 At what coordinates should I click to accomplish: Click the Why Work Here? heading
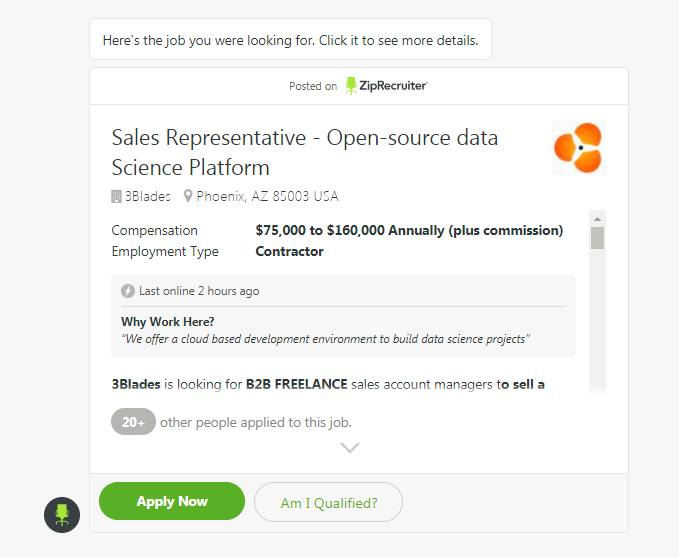coord(167,322)
